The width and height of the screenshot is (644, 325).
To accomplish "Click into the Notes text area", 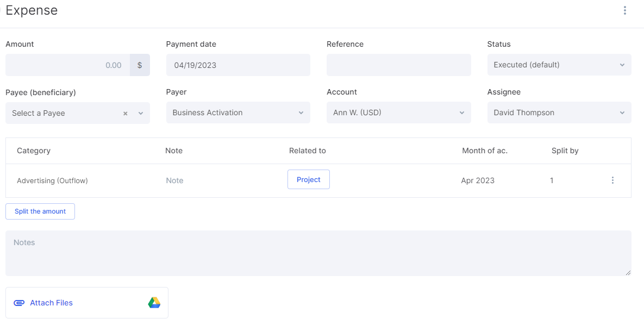I will click(x=318, y=253).
